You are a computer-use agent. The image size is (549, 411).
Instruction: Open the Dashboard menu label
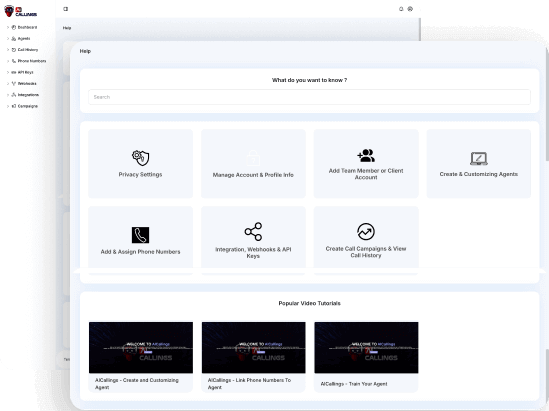pyautogui.click(x=27, y=27)
